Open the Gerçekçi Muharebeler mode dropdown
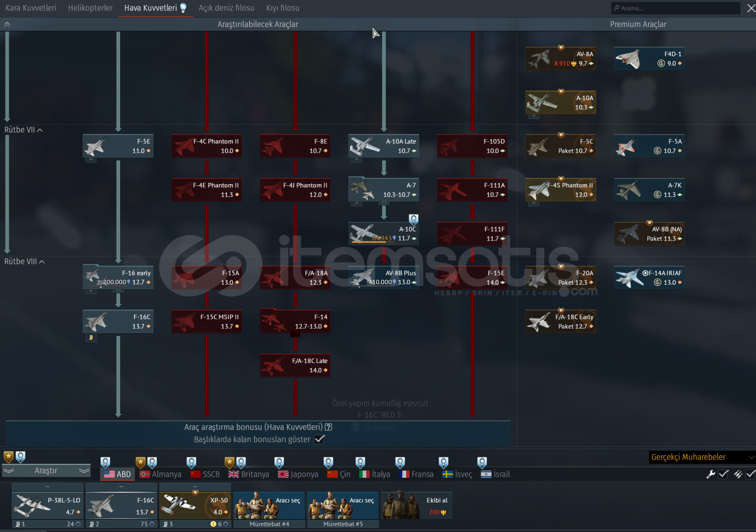Image resolution: width=756 pixels, height=532 pixels. click(x=702, y=457)
